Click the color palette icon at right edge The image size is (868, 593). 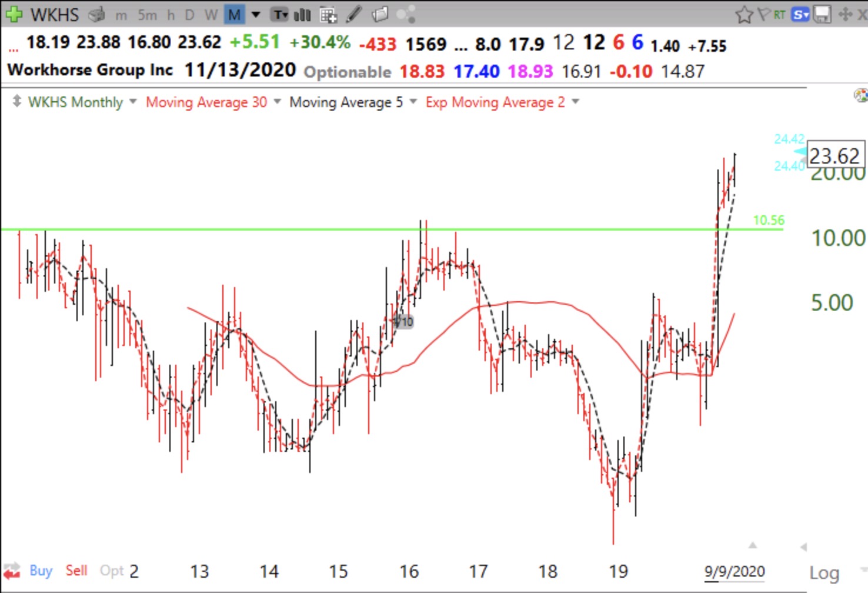pyautogui.click(x=861, y=95)
